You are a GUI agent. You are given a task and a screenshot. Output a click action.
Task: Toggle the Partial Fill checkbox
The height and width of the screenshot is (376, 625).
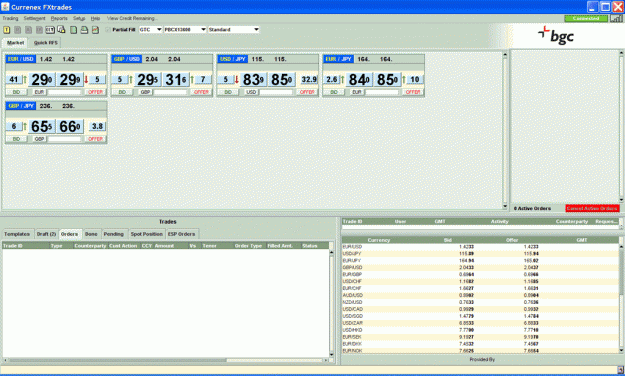point(108,30)
